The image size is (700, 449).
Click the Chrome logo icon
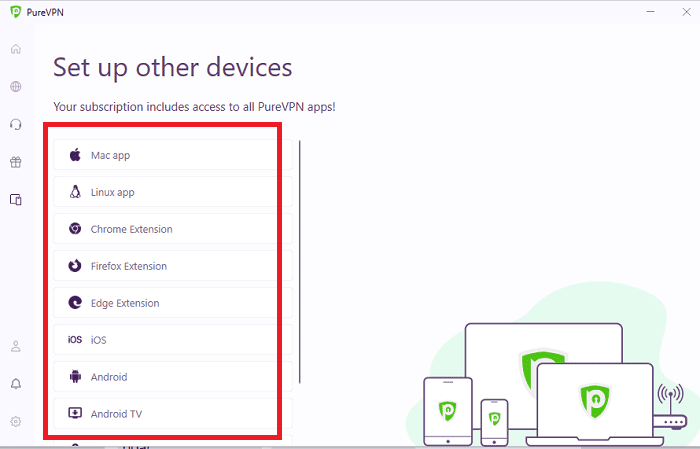click(x=75, y=229)
